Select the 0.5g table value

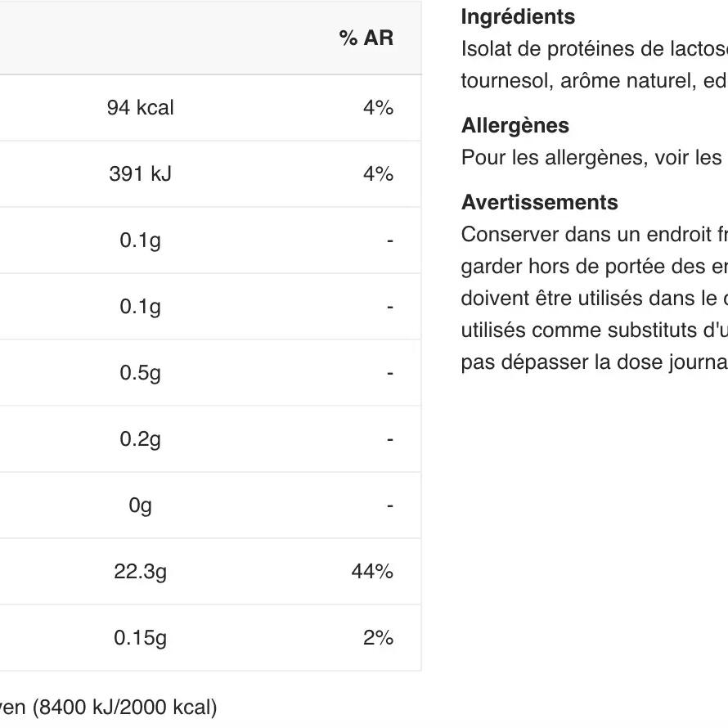click(x=140, y=372)
